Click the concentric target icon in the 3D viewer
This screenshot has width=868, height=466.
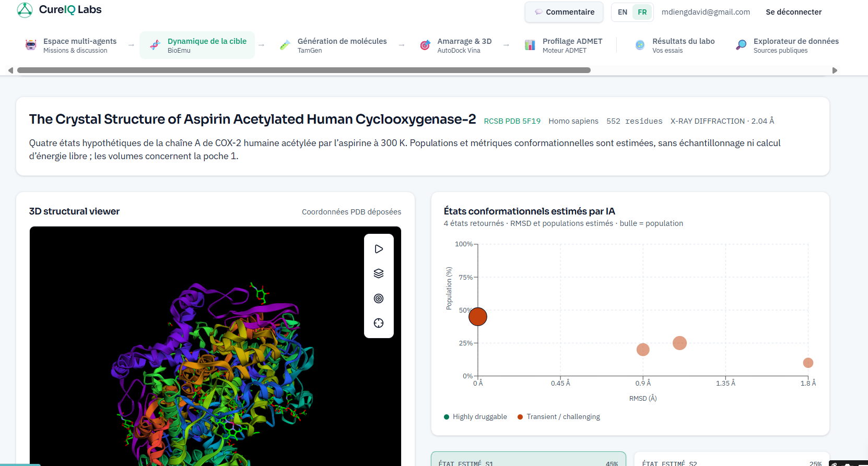[379, 298]
